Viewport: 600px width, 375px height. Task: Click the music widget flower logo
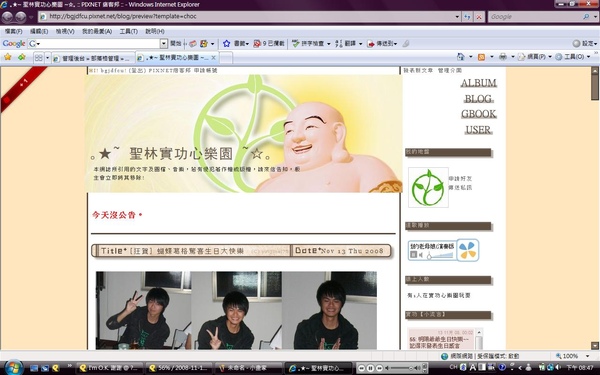[468, 250]
